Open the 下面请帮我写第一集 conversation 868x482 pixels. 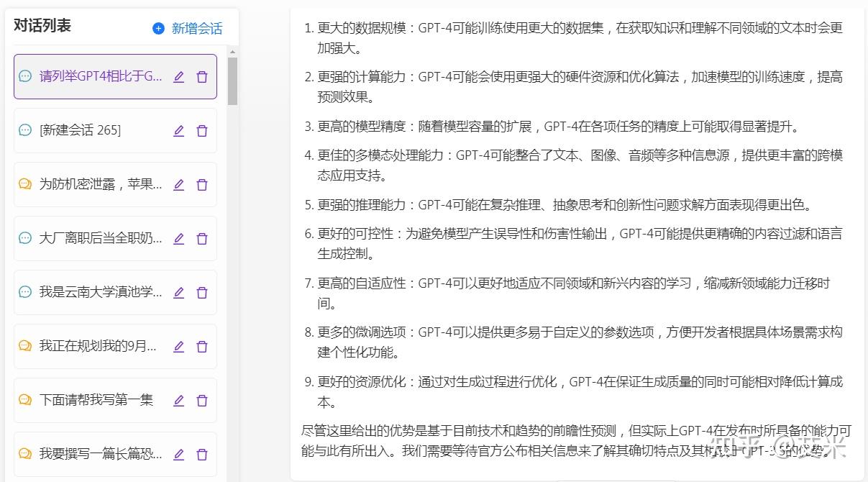(115, 400)
